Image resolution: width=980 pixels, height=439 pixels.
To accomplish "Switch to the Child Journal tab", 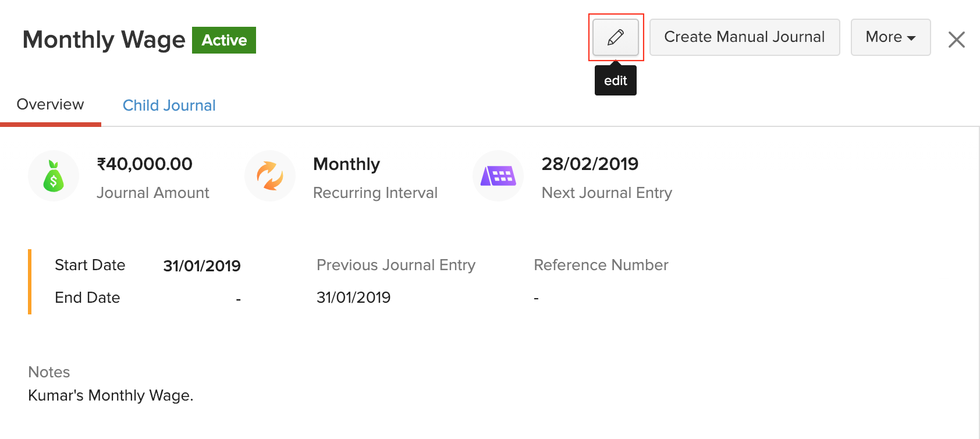I will click(x=169, y=105).
